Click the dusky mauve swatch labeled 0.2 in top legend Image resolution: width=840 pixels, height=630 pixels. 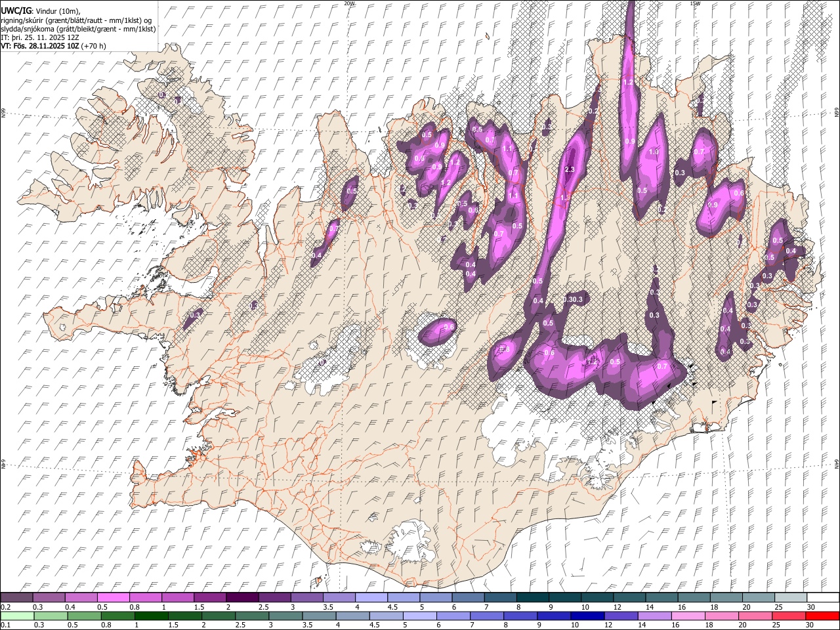coord(17,597)
